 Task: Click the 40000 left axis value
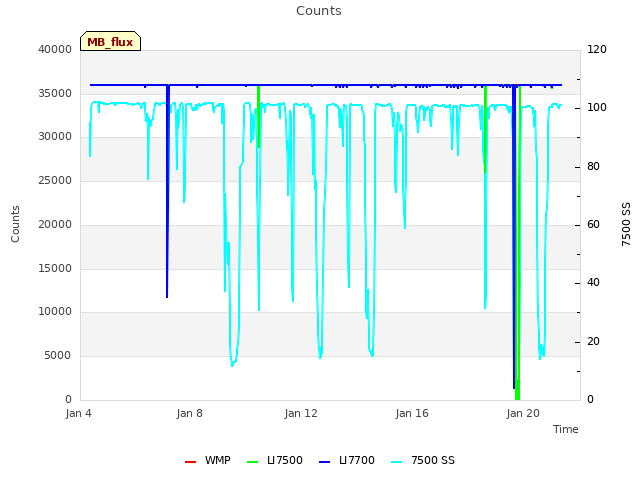point(55,49)
